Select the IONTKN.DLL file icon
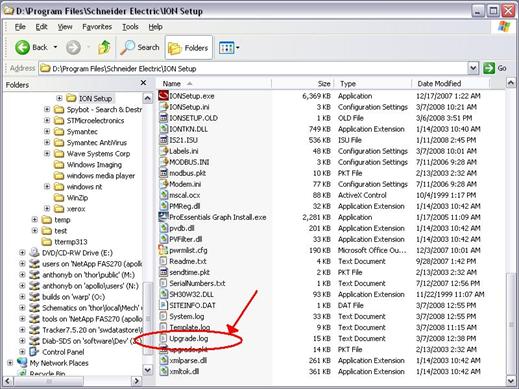Image resolution: width=519 pixels, height=389 pixels. click(x=164, y=129)
